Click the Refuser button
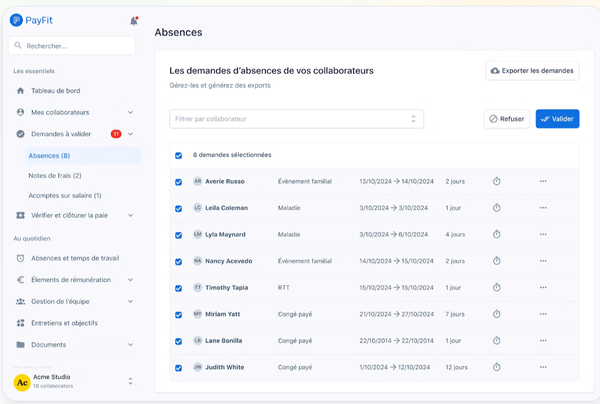 point(506,119)
